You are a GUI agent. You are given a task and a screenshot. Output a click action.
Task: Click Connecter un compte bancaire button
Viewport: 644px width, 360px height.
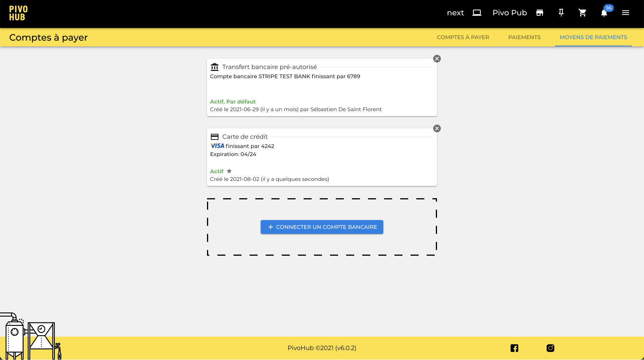click(x=322, y=227)
